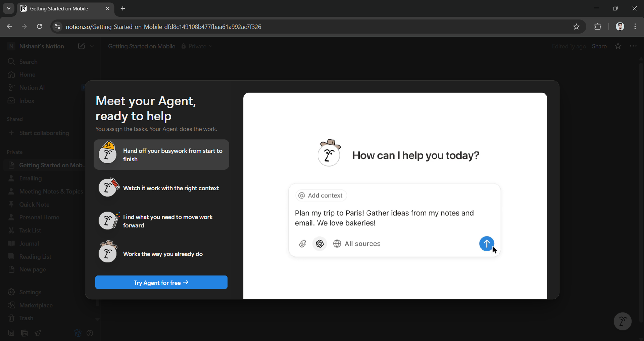Click the attachment paperclip in the prompt box
This screenshot has width=644, height=341.
click(x=302, y=244)
